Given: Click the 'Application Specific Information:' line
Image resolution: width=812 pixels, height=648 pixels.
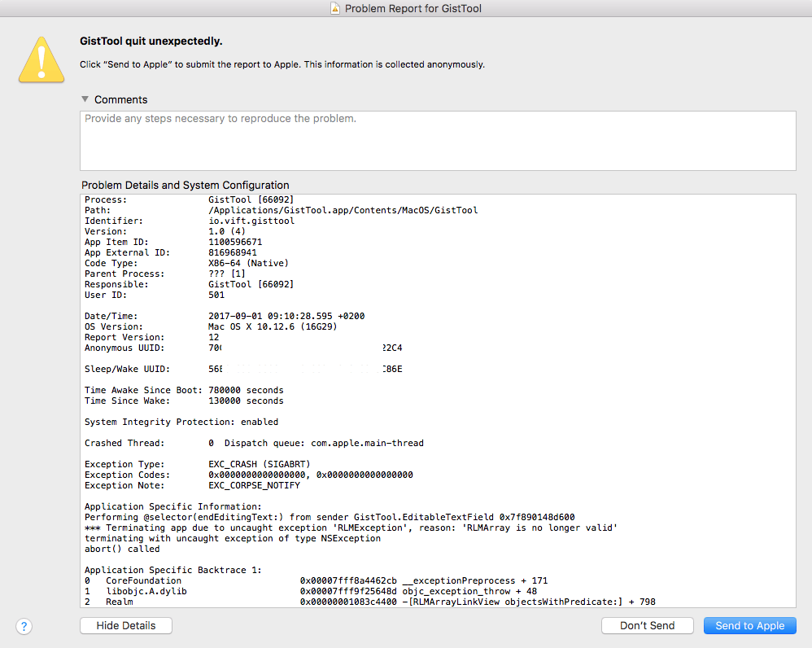Looking at the screenshot, I should pyautogui.click(x=173, y=506).
